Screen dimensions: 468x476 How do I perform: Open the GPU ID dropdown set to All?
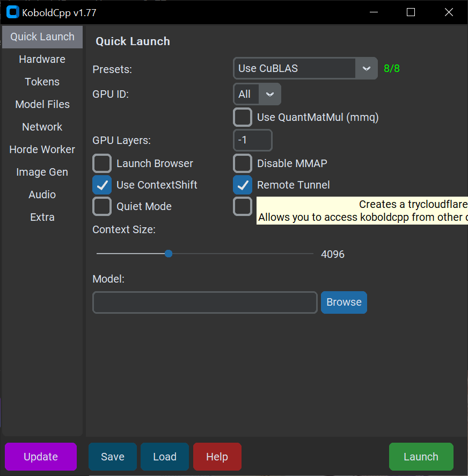coord(257,94)
